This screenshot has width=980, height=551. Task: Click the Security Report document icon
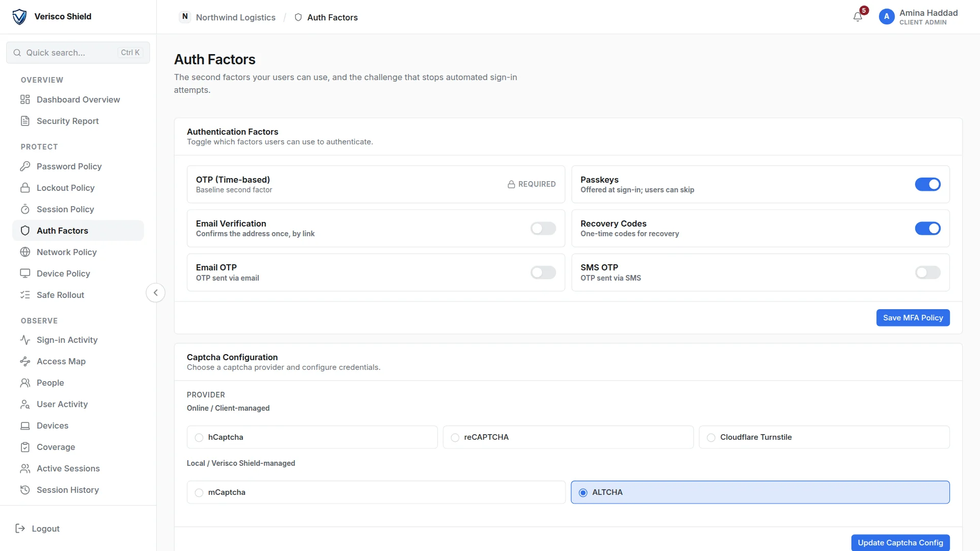[25, 121]
